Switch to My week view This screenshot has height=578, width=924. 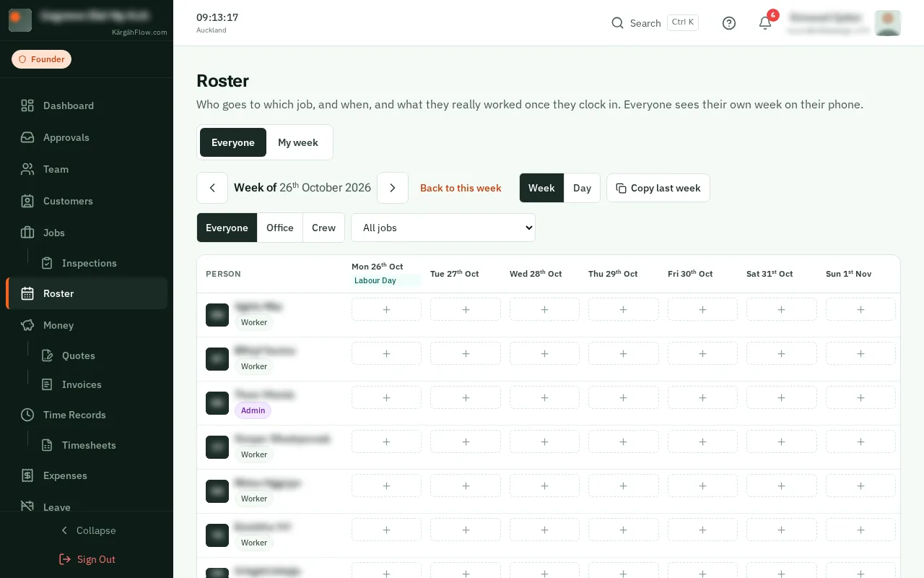tap(298, 142)
